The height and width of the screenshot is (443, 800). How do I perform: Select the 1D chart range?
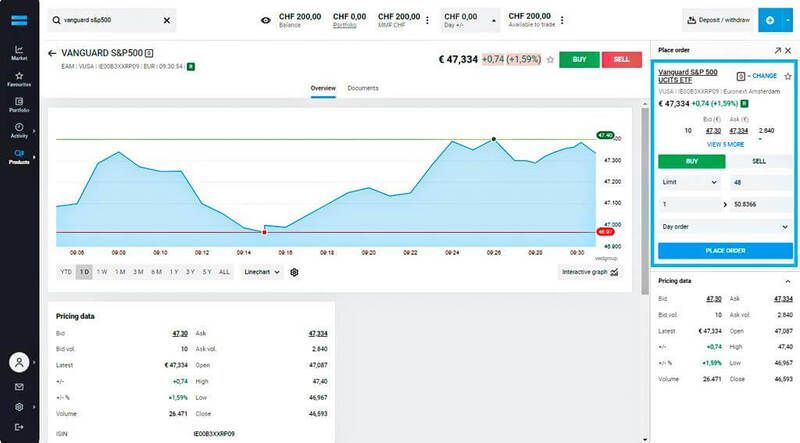[x=84, y=272]
